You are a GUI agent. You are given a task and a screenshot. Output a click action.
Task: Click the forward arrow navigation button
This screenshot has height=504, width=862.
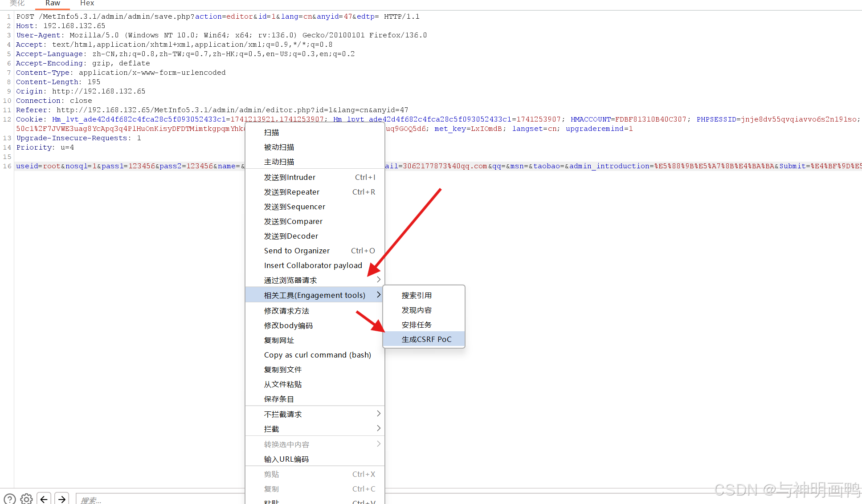(62, 499)
